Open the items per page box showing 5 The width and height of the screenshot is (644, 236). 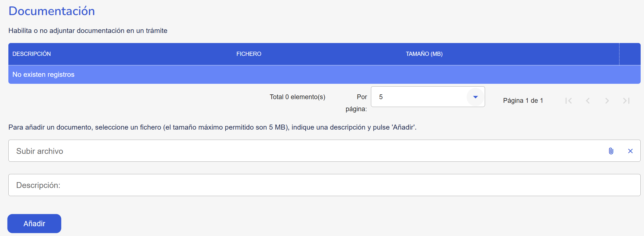tap(418, 97)
